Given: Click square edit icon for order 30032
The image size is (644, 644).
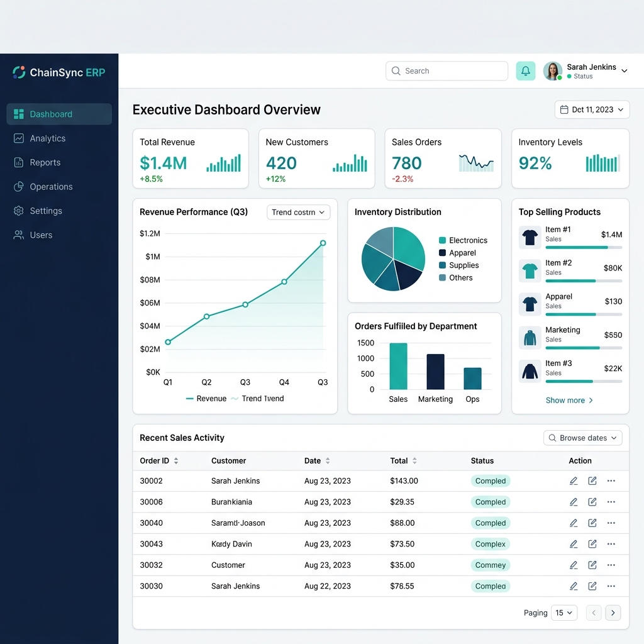Looking at the screenshot, I should [x=592, y=565].
